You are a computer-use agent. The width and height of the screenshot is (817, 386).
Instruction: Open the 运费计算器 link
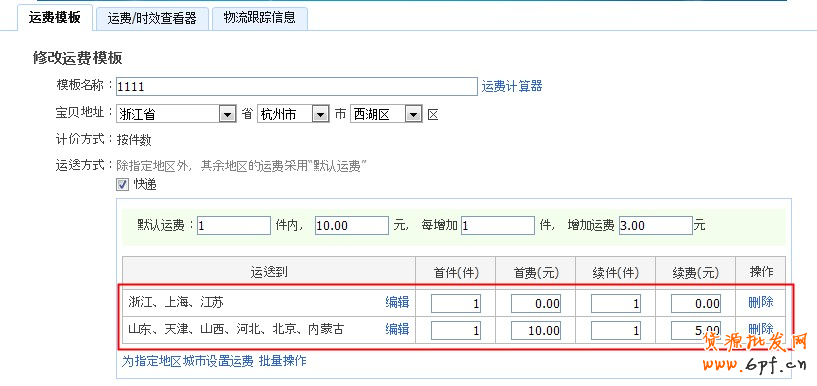click(512, 86)
